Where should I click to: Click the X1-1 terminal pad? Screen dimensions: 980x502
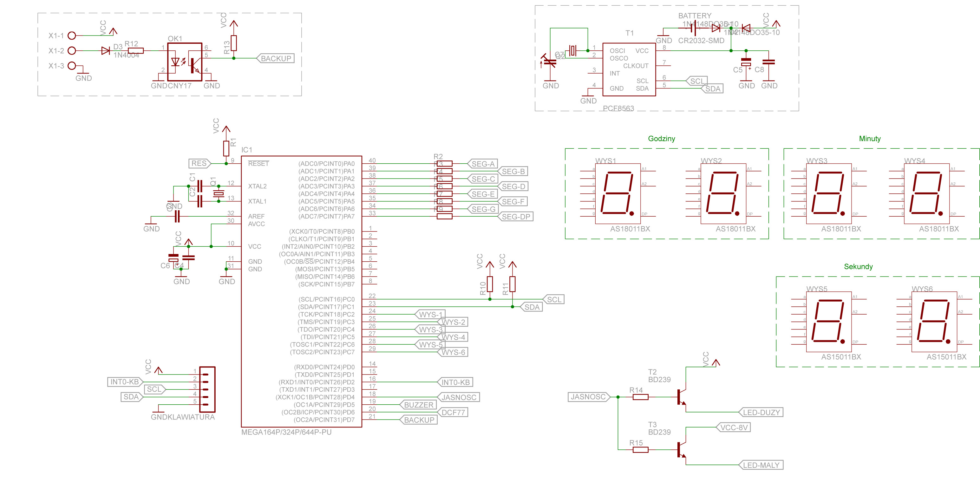(x=72, y=36)
